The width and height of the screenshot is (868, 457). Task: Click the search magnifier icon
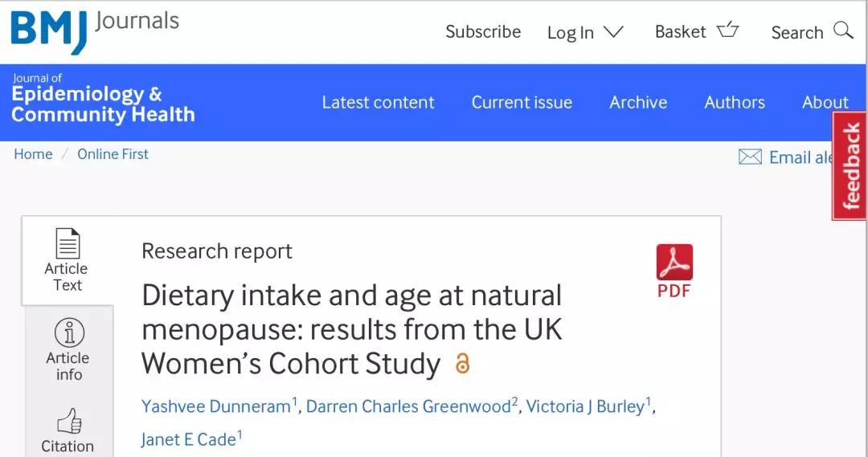843,31
